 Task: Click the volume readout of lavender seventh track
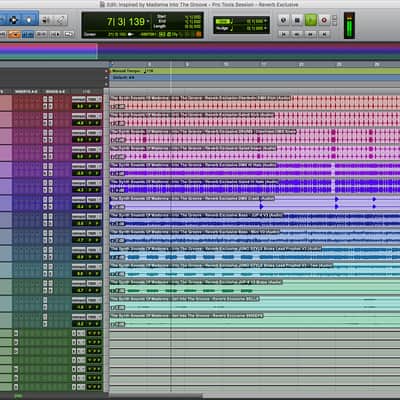(x=80, y=207)
